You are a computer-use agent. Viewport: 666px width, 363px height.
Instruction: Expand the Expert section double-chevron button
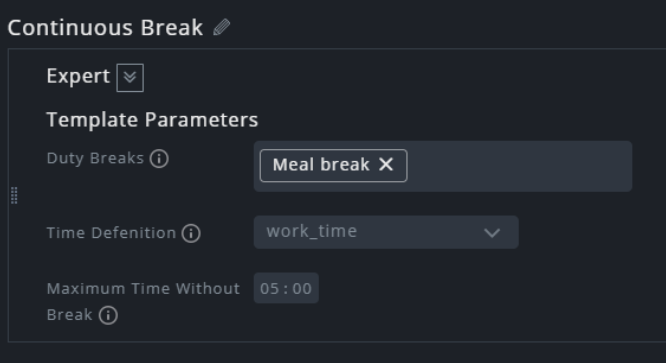pos(130,78)
